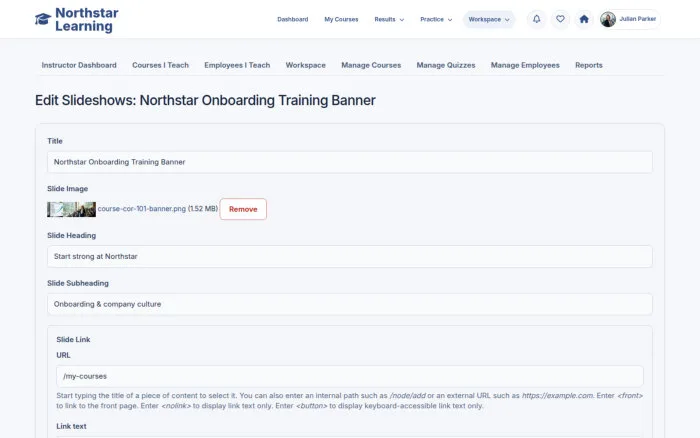The image size is (700, 438).
Task: Click the slide image thumbnail preview
Action: point(71,209)
